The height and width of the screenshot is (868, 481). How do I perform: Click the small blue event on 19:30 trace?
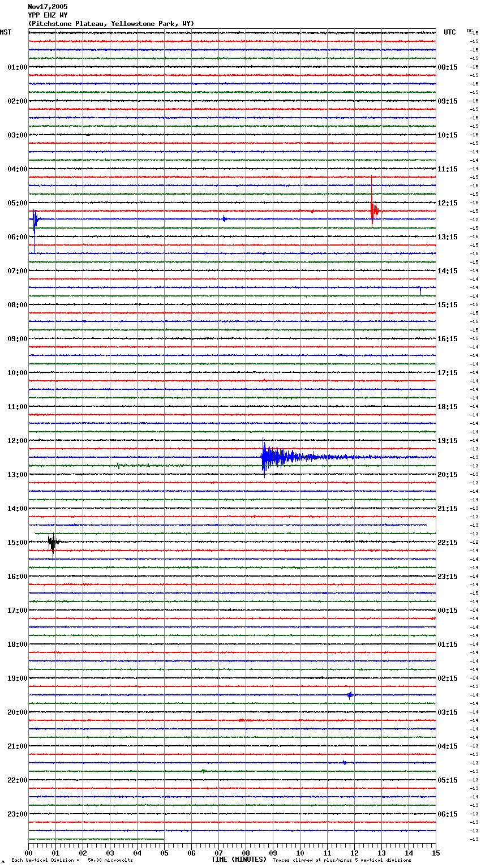(x=350, y=695)
